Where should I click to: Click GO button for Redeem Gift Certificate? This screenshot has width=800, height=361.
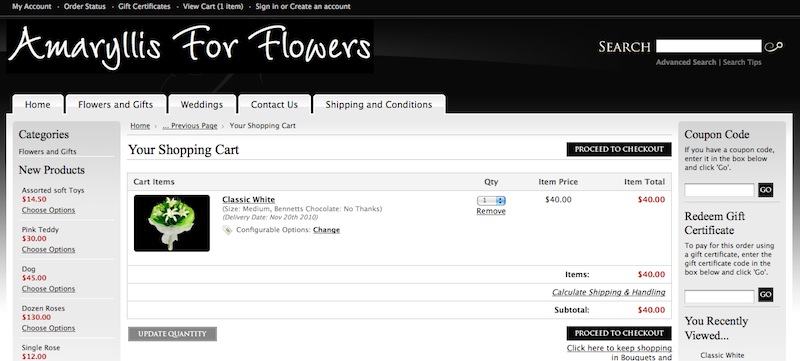coord(765,294)
